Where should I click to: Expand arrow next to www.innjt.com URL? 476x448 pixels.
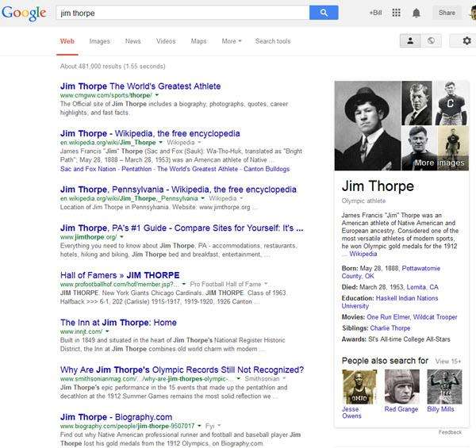click(x=107, y=331)
